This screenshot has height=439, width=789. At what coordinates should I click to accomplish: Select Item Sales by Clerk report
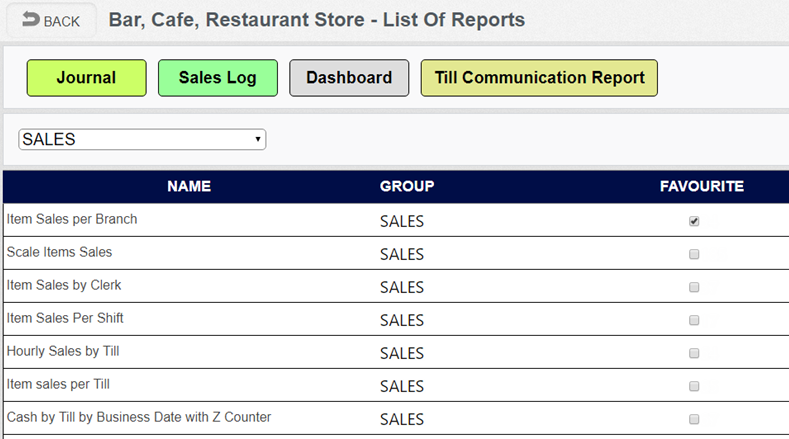tap(64, 285)
